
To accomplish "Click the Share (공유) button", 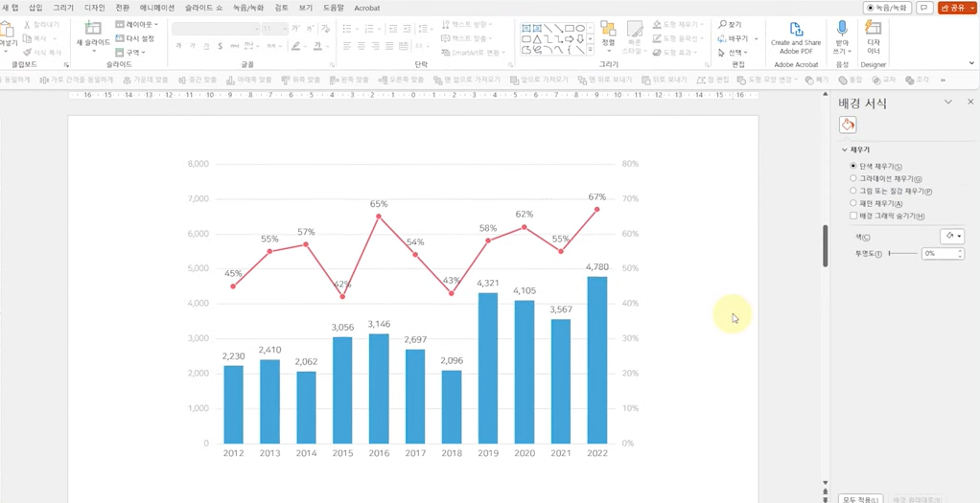I will (x=953, y=8).
